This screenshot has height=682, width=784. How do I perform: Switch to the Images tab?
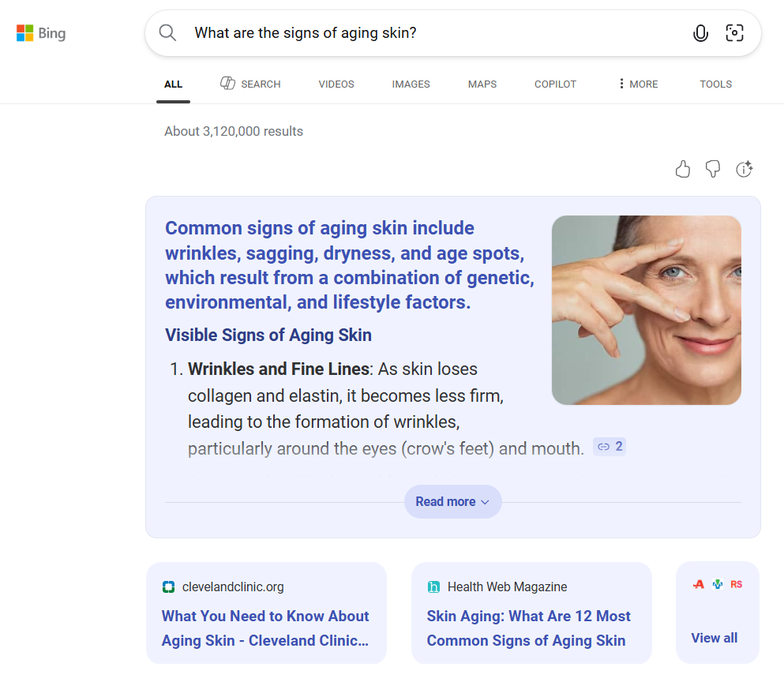[411, 84]
